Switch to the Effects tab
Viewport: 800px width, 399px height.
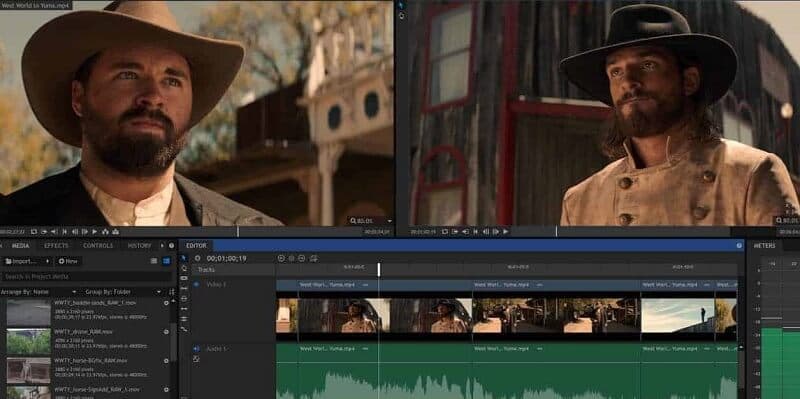click(56, 245)
